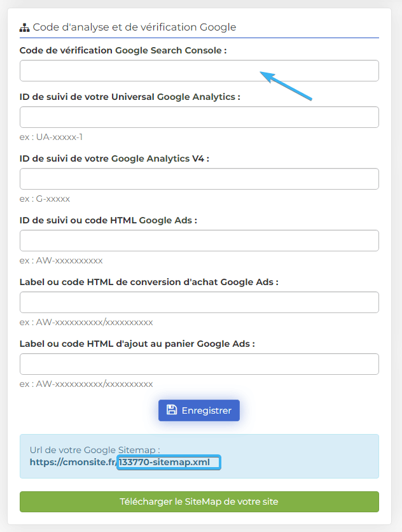Click the 'Code d'analyse et de vérification Google' heading

134,27
